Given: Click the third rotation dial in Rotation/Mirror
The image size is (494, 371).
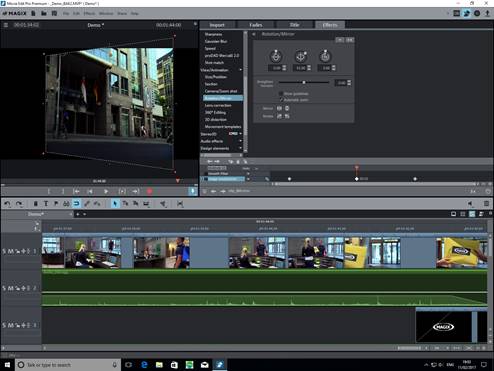Looking at the screenshot, I should click(x=325, y=56).
